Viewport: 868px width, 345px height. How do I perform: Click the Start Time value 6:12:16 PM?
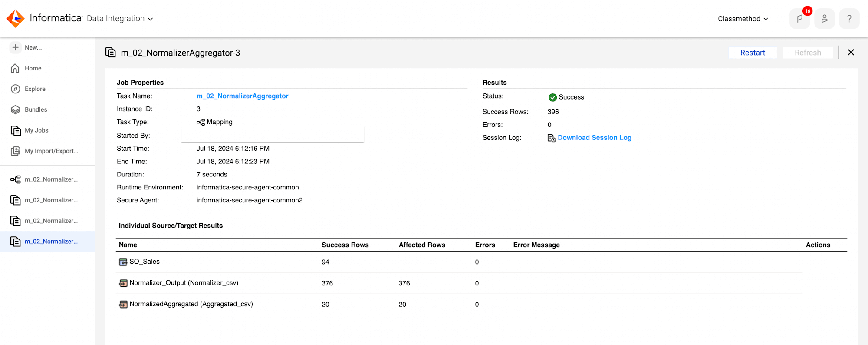click(233, 149)
